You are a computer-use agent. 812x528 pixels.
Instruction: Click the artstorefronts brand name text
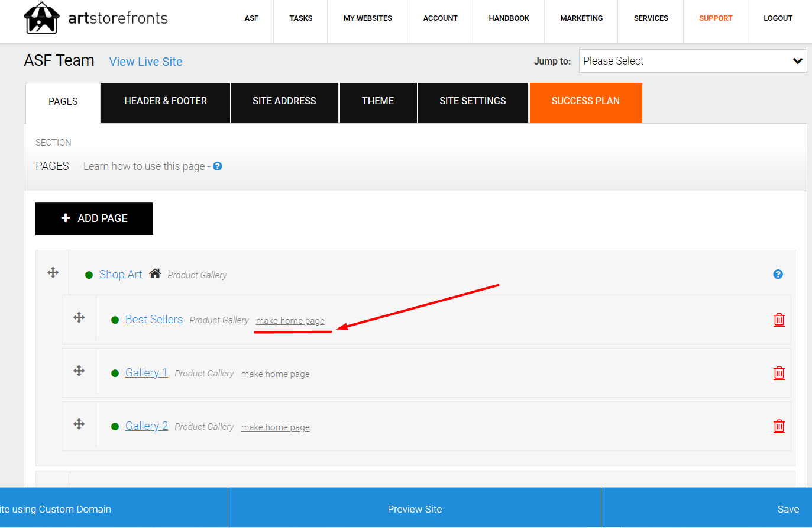coord(118,18)
